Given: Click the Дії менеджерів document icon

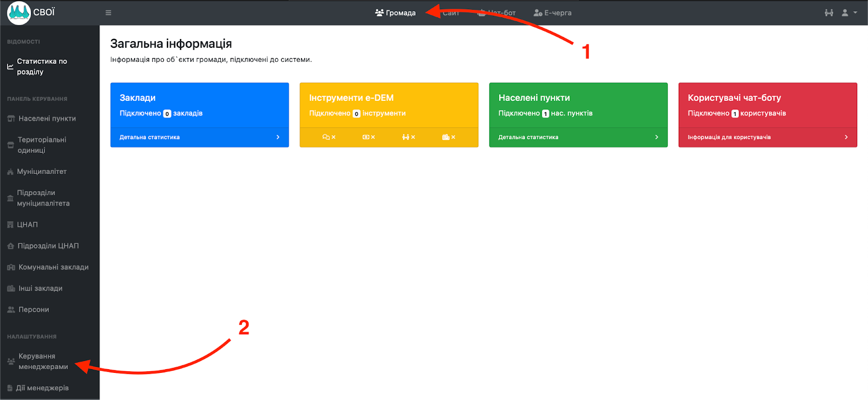Looking at the screenshot, I should tap(10, 388).
